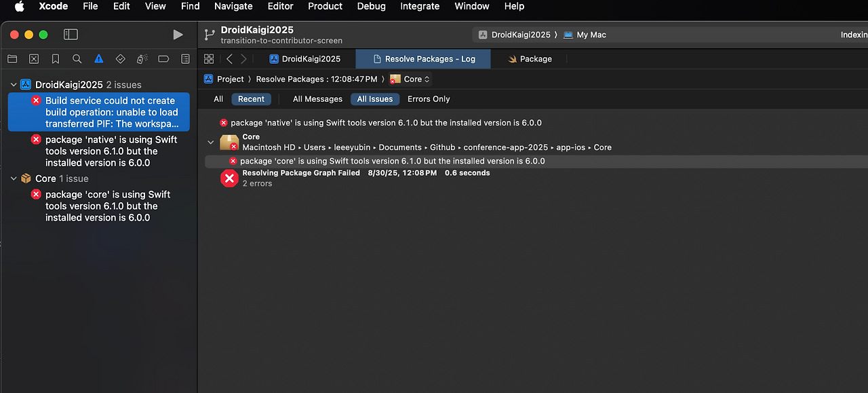Open the Find menu
This screenshot has width=868, height=393.
coord(191,6)
